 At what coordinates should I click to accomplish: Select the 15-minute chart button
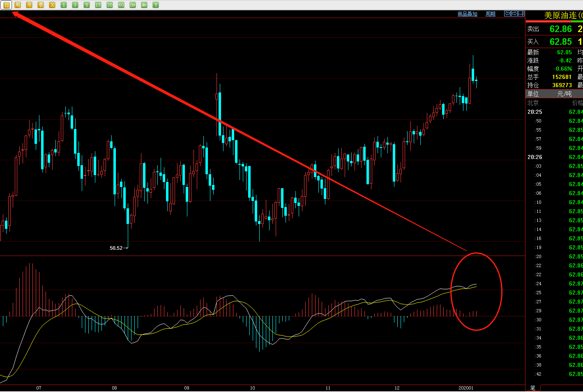point(98,5)
